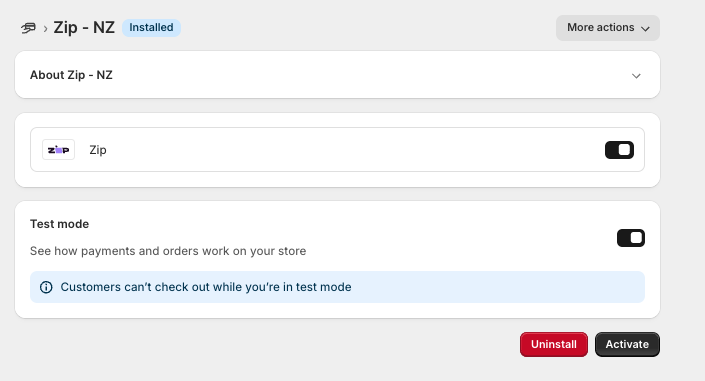Click the Zip payment method row label

(x=98, y=150)
